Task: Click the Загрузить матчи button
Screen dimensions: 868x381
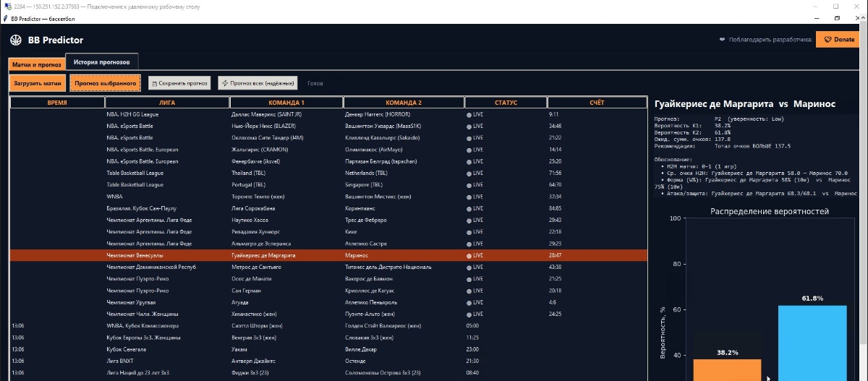Action: (x=38, y=83)
